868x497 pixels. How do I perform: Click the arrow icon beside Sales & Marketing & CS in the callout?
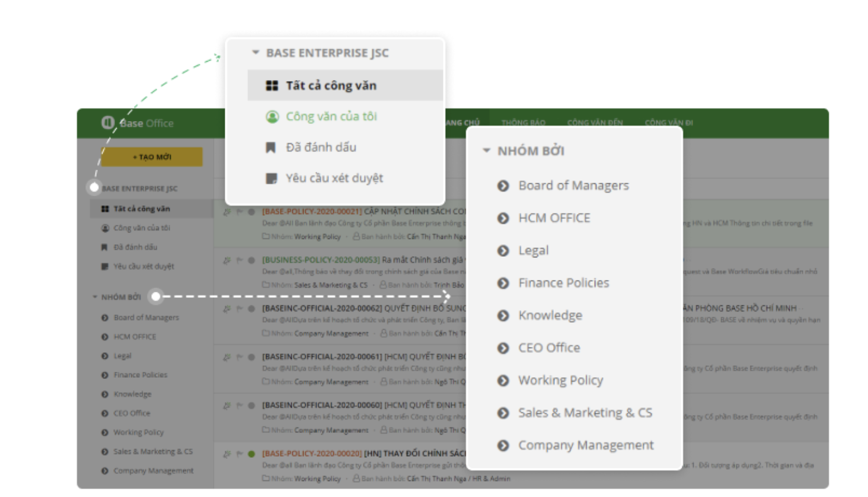(503, 413)
